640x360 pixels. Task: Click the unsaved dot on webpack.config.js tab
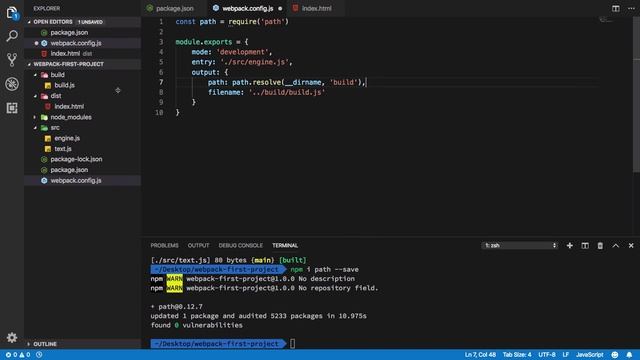(x=280, y=8)
